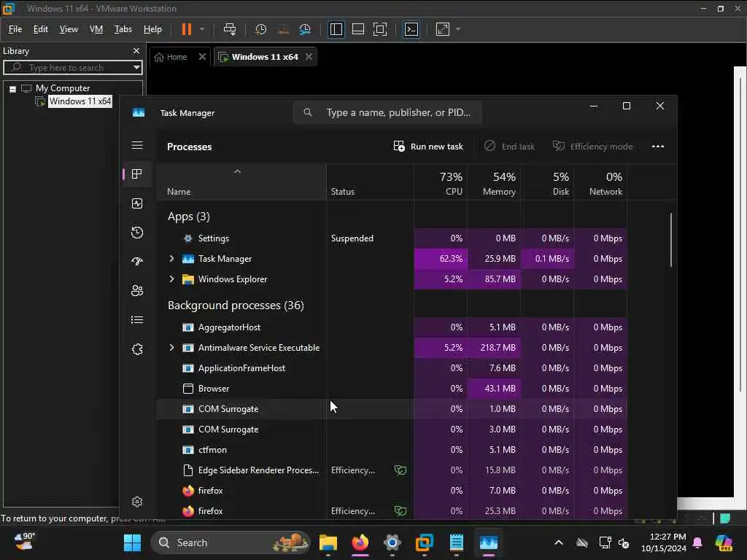The image size is (747, 560).
Task: Sort by CPU column header
Action: (441, 183)
